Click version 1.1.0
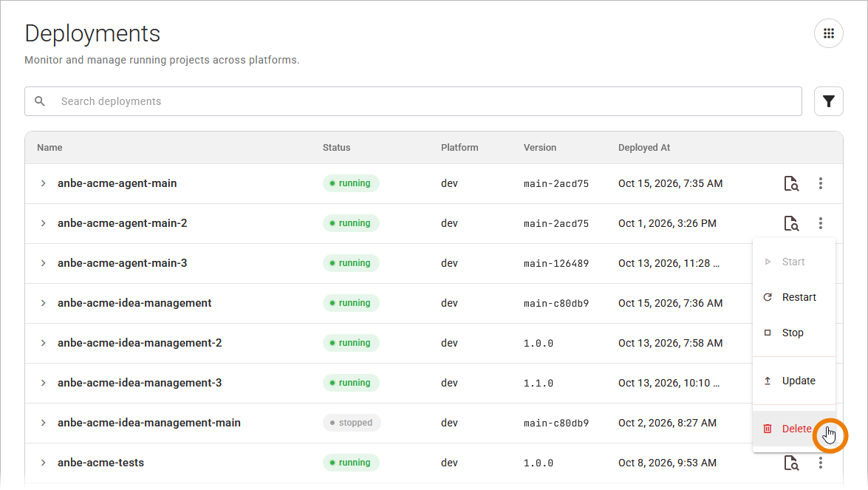 coord(539,383)
